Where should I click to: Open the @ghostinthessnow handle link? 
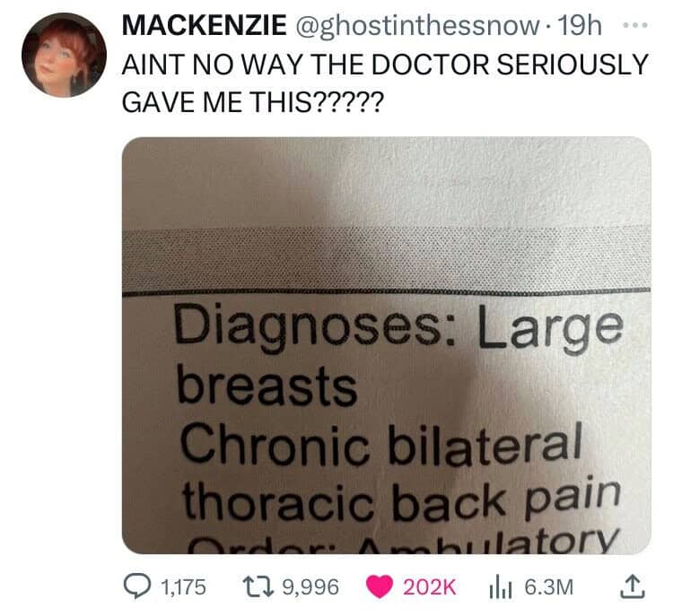pyautogui.click(x=415, y=26)
